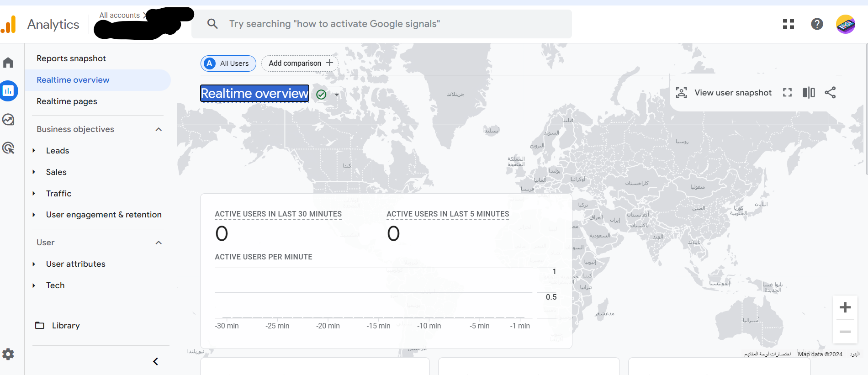
Task: Collapse the Business objectives section
Action: [159, 129]
